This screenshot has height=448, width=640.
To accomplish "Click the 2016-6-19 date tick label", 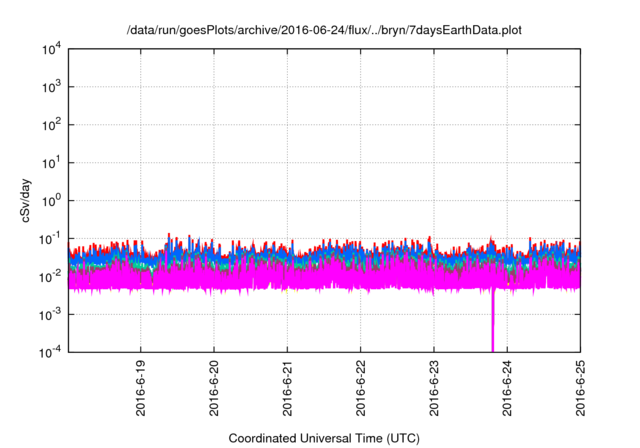I will (x=140, y=388).
